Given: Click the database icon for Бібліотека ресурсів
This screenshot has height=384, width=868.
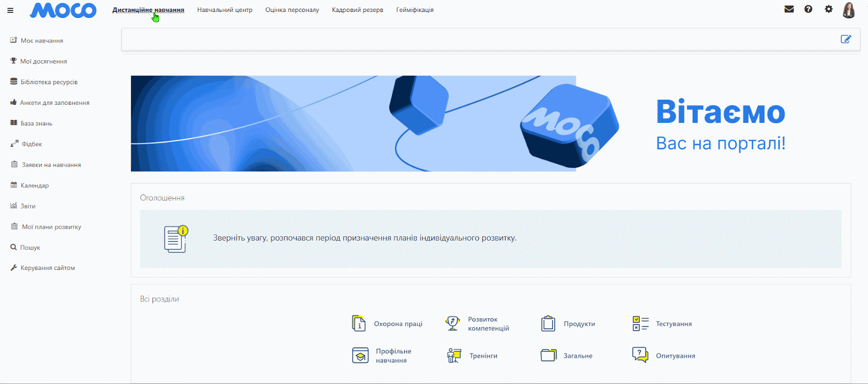Looking at the screenshot, I should tap(14, 81).
